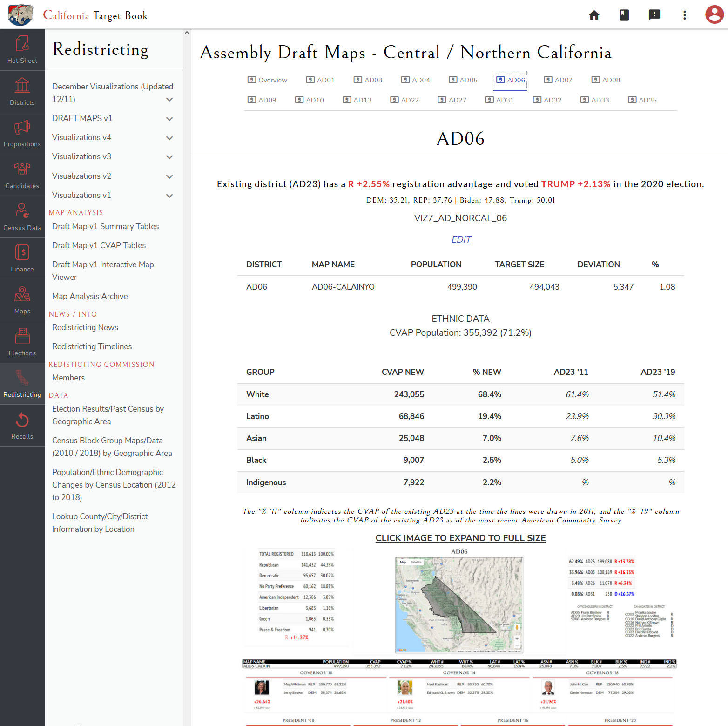Image resolution: width=728 pixels, height=726 pixels.
Task: Click the bookmark icon in the top bar
Action: point(624,15)
